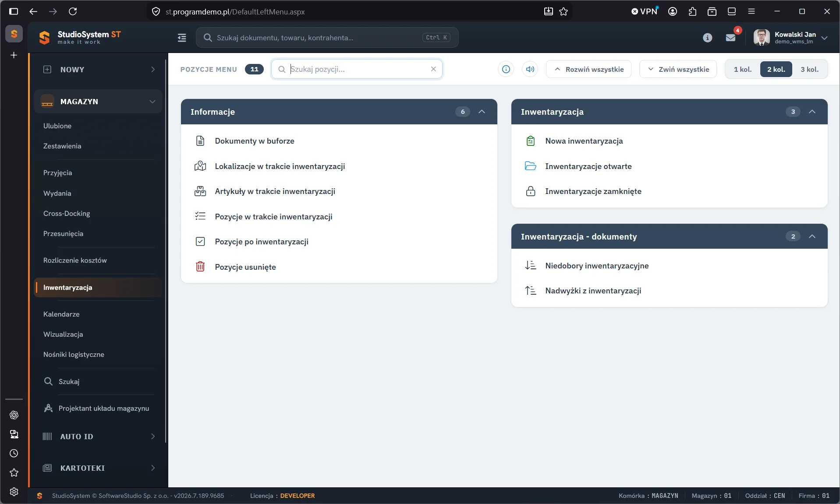Open the Kowalski Jan user dropdown
Screen dimensions: 840x504
pyautogui.click(x=791, y=38)
